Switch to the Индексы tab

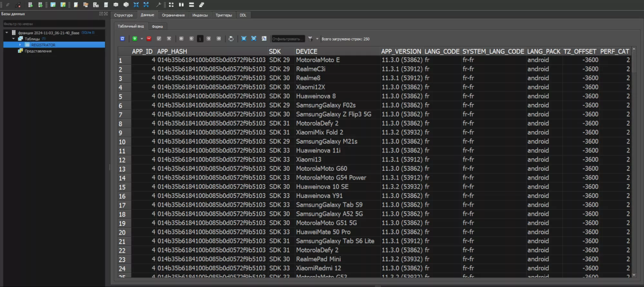tap(200, 15)
